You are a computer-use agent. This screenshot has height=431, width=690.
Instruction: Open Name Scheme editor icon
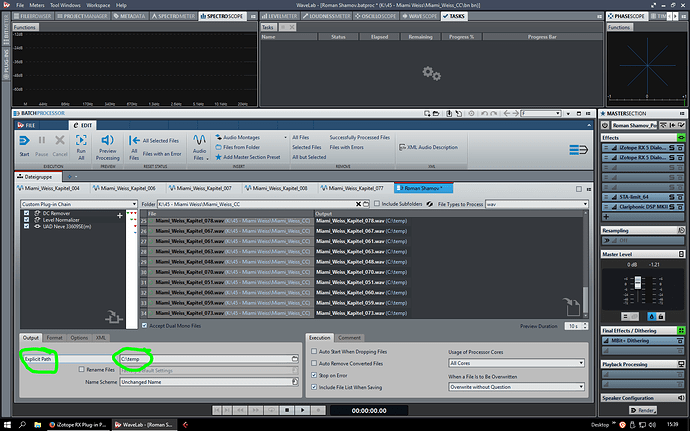pos(295,382)
